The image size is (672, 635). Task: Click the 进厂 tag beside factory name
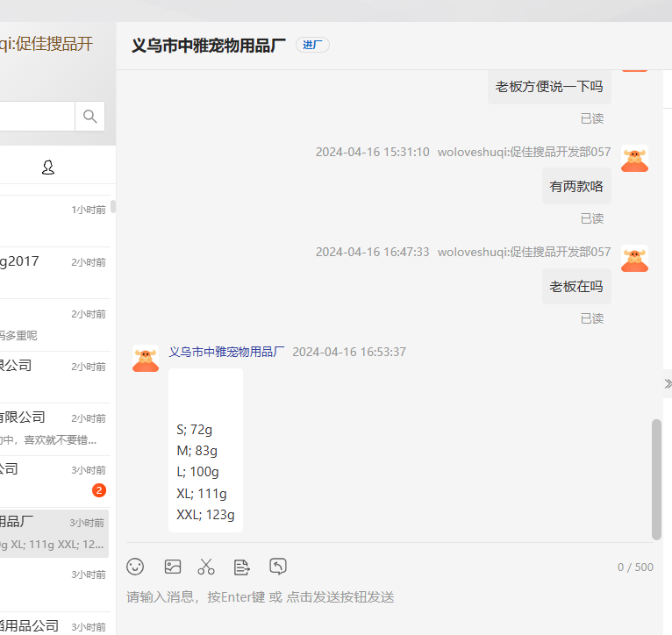coord(312,46)
